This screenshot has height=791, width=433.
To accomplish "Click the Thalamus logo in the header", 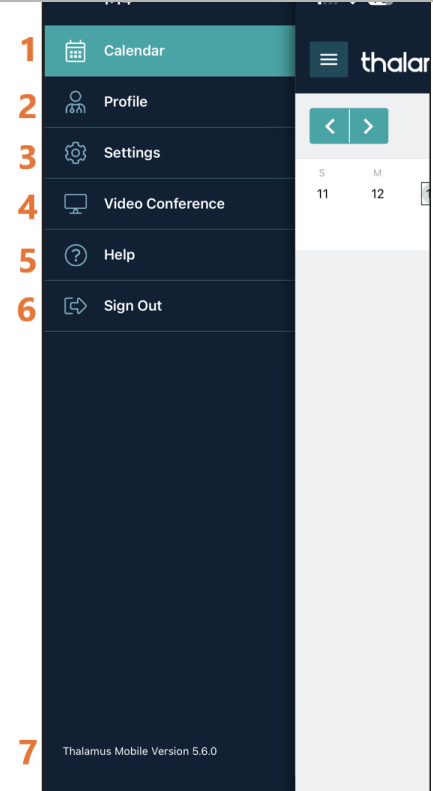I will tap(395, 62).
